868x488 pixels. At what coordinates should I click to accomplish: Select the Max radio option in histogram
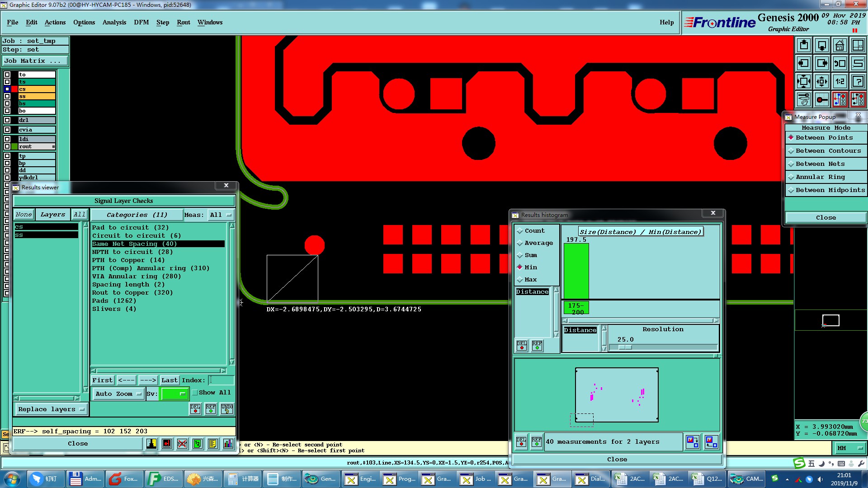pyautogui.click(x=520, y=280)
